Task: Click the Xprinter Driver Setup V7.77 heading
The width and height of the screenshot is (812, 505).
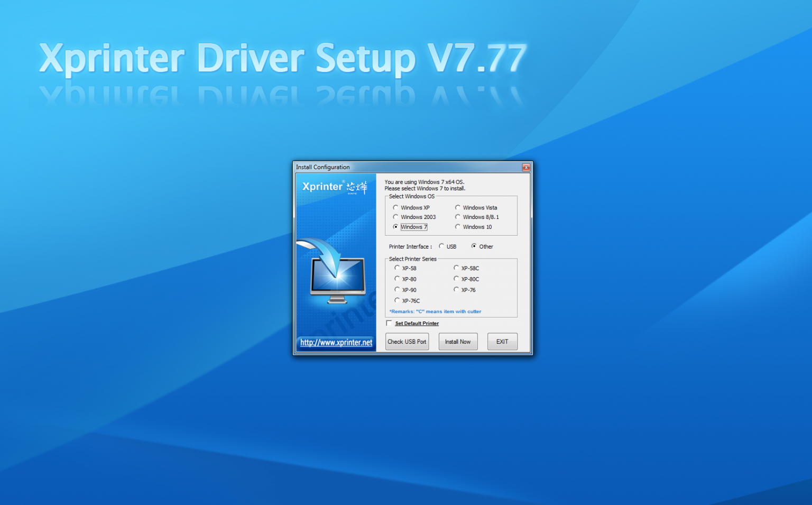Action: point(282,58)
